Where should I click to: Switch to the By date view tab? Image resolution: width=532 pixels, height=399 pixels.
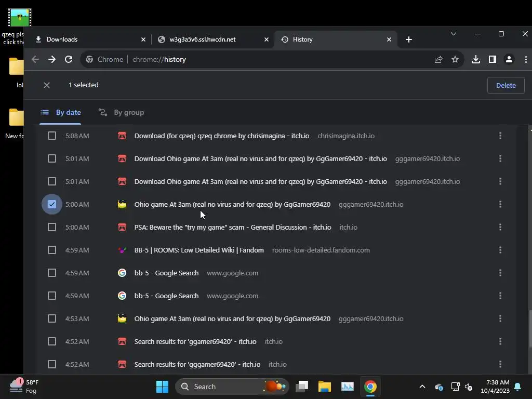click(x=60, y=112)
